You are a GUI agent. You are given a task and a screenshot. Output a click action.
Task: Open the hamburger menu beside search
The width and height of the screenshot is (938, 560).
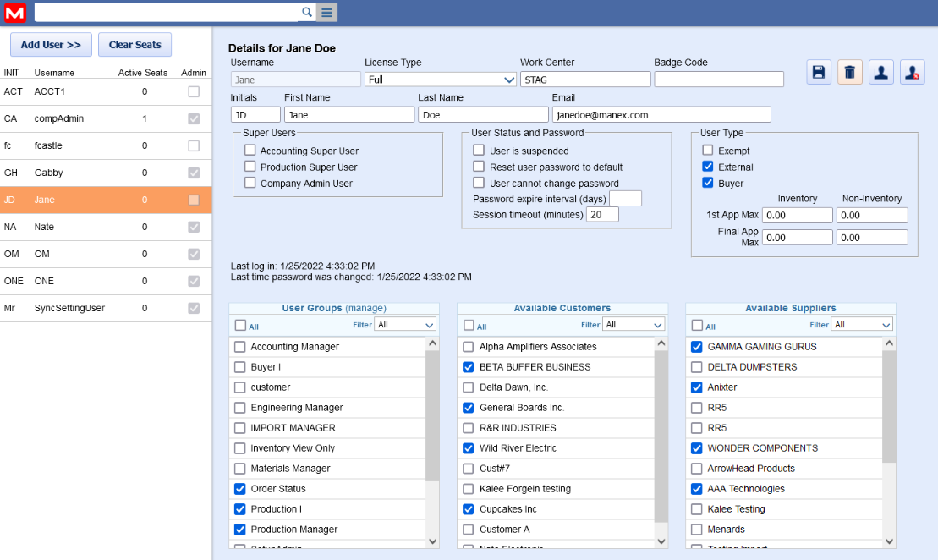click(x=326, y=12)
